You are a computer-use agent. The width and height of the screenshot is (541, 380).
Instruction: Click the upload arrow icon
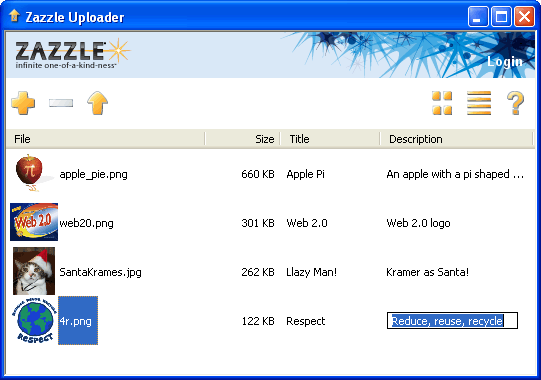98,103
